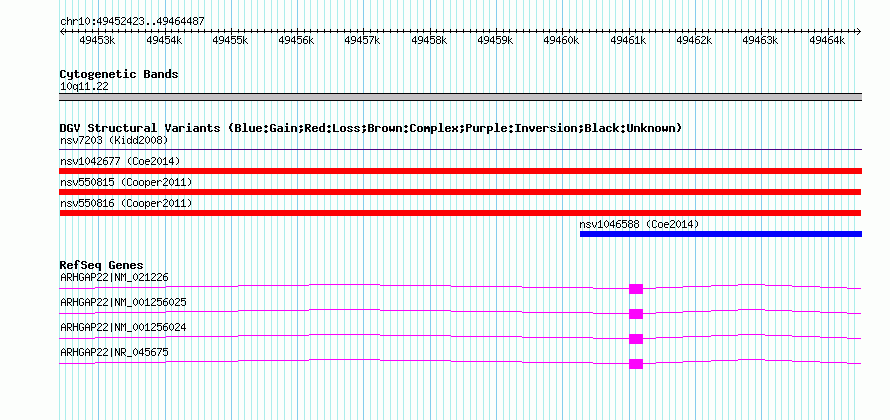
Task: Click the blue gain bar for nsv1046588
Action: click(721, 234)
